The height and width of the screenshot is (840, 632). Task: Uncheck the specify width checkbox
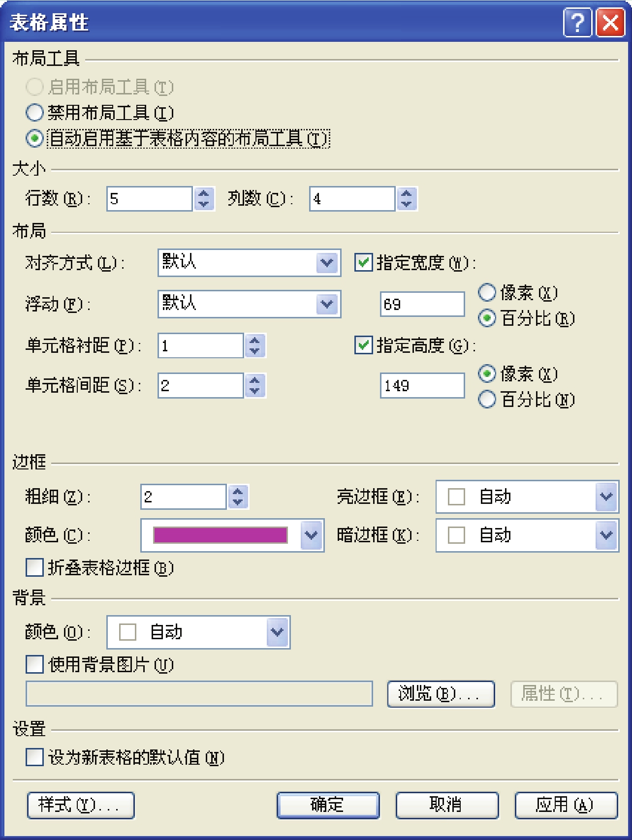point(363,262)
